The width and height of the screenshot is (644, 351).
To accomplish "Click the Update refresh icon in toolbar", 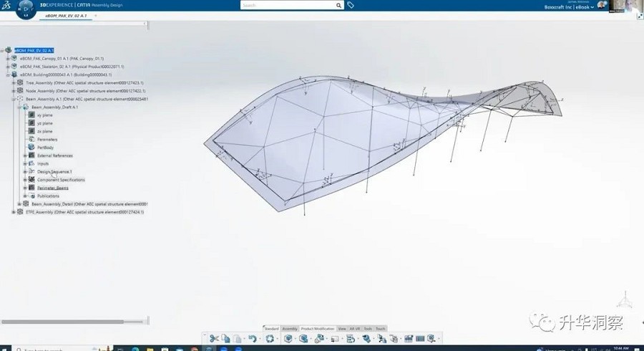I will coord(270,339).
